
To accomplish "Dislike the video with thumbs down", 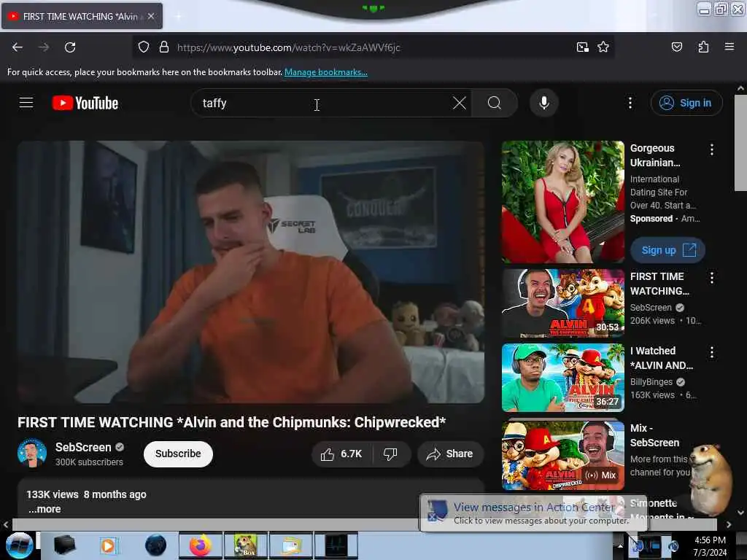I will 391,454.
